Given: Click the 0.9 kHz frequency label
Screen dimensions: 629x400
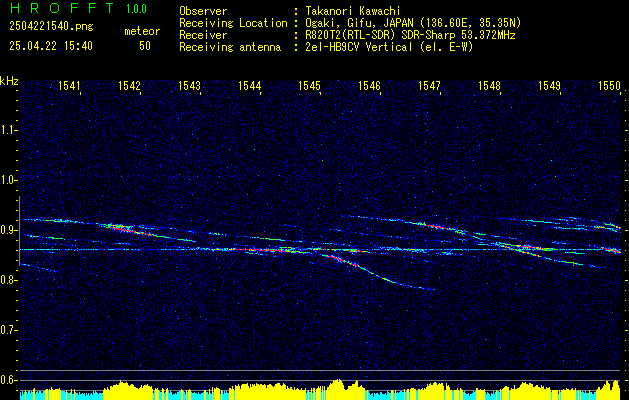Looking at the screenshot, I should [x=8, y=230].
